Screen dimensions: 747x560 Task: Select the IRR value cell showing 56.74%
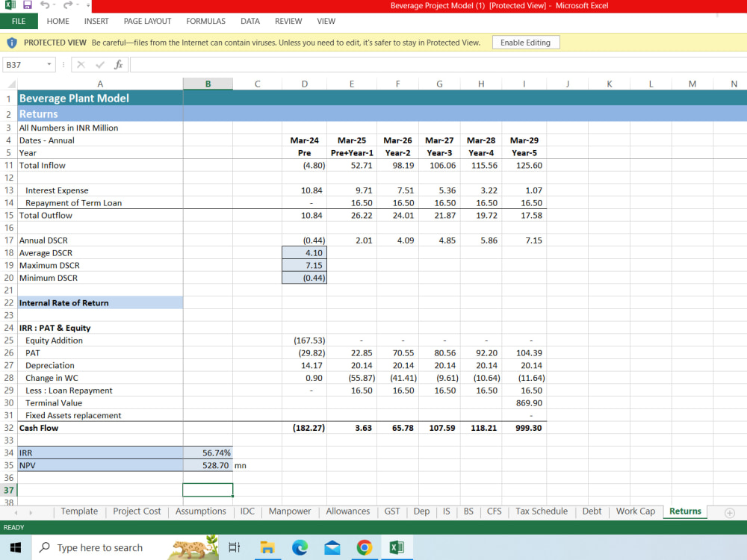point(208,453)
